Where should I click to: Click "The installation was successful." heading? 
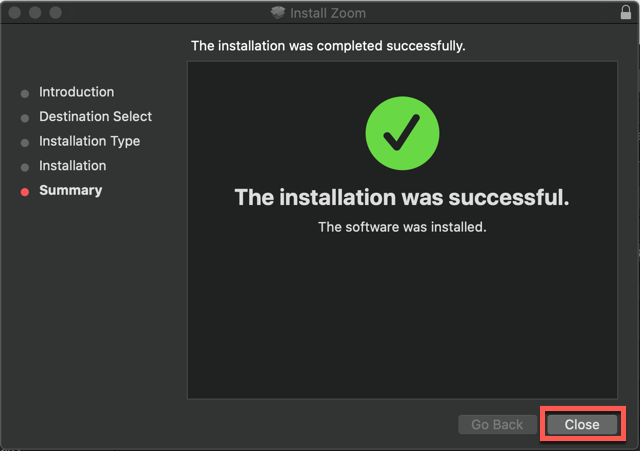(402, 198)
